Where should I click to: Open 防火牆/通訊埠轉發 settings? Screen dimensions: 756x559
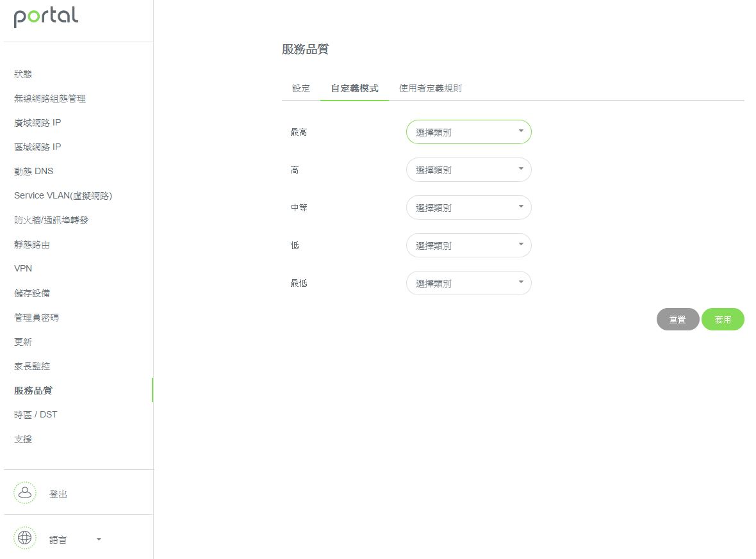coord(51,220)
